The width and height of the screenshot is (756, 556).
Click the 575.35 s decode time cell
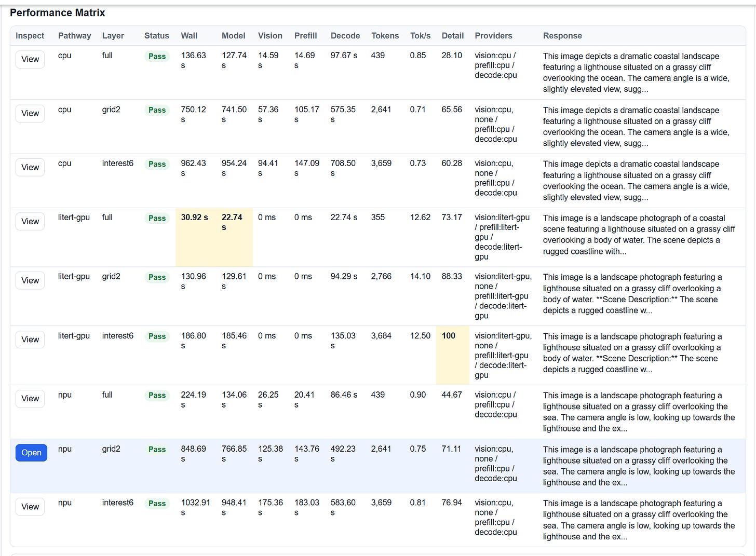pyautogui.click(x=343, y=114)
